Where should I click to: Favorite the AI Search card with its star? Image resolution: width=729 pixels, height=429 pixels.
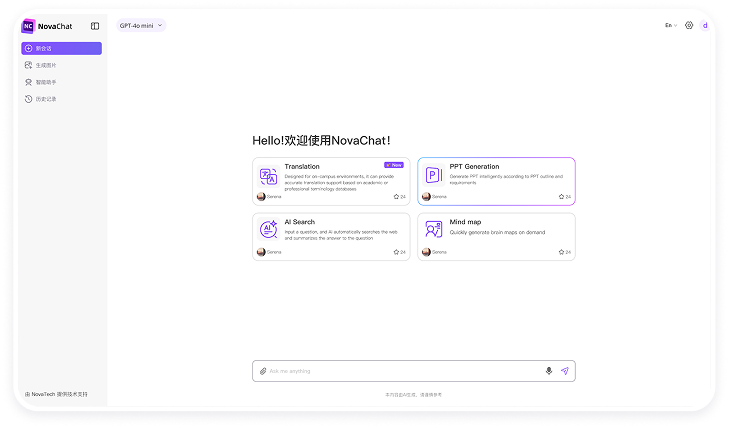396,252
